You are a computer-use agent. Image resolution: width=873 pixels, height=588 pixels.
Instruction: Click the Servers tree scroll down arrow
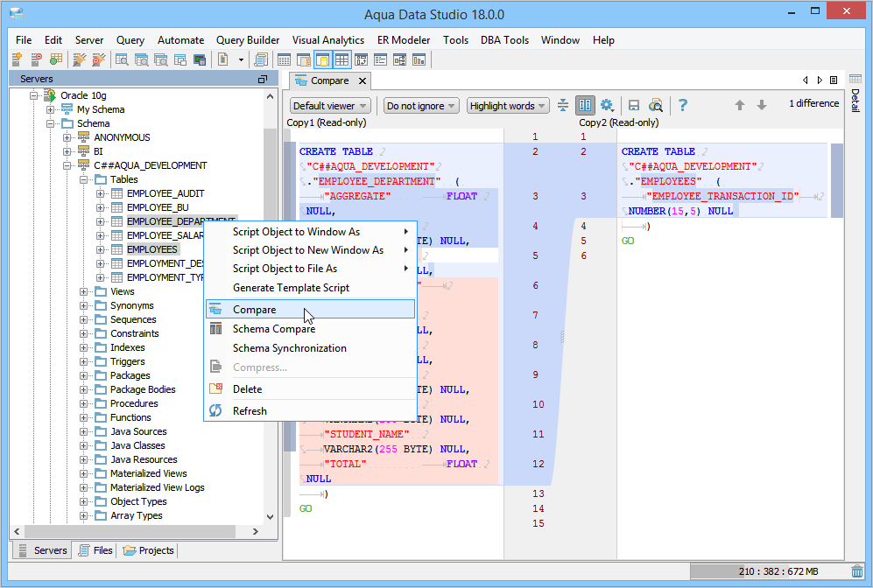pos(270,516)
